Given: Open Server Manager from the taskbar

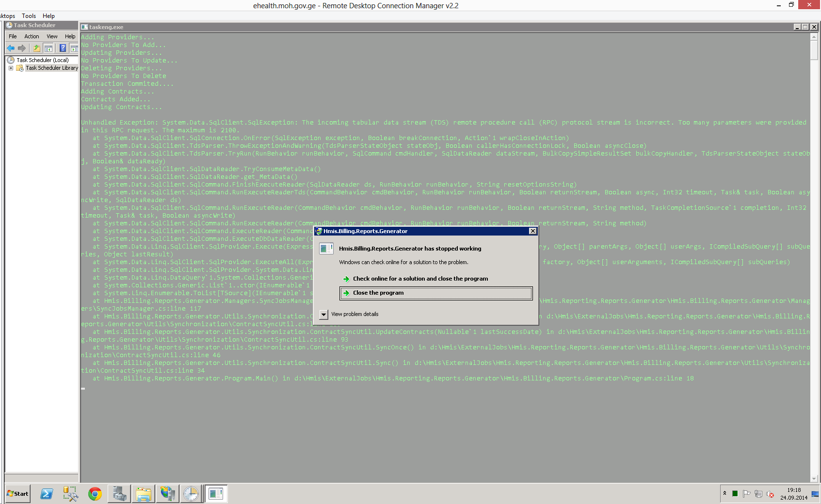Looking at the screenshot, I should coord(119,494).
